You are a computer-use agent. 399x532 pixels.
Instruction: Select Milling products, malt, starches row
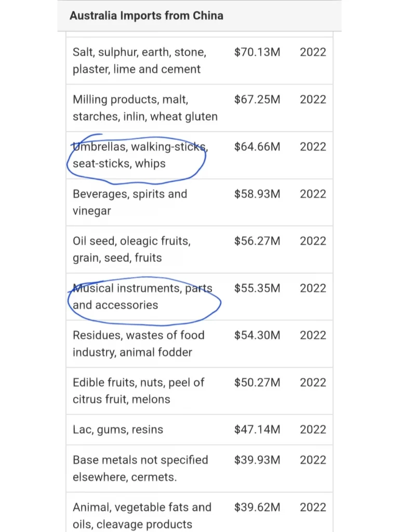(199, 108)
